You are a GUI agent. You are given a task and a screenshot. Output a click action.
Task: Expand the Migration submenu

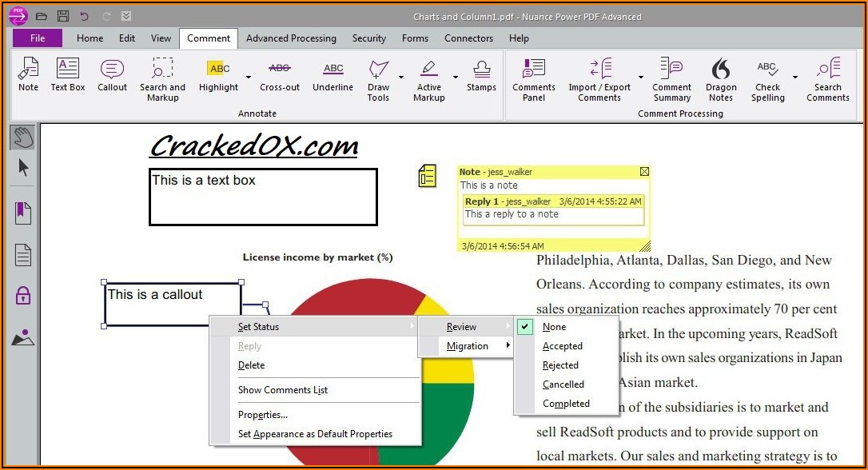[x=468, y=346]
